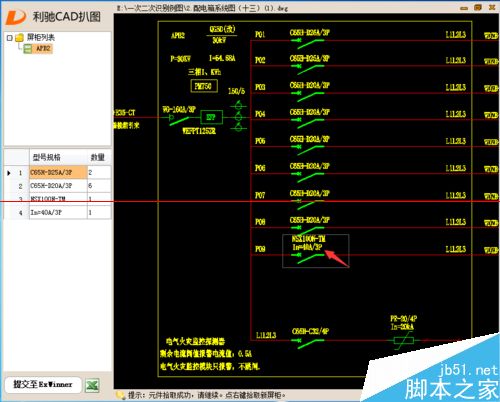Viewport: 500px width, 402px height.
Task: Pick the green SPD box in drawing
Action: coord(211,117)
